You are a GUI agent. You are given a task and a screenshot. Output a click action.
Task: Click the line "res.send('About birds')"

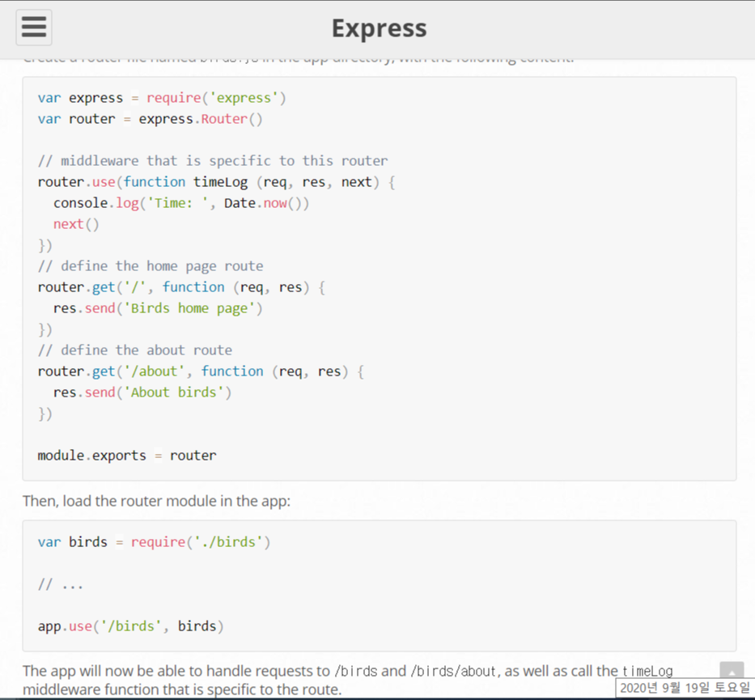tap(142, 392)
